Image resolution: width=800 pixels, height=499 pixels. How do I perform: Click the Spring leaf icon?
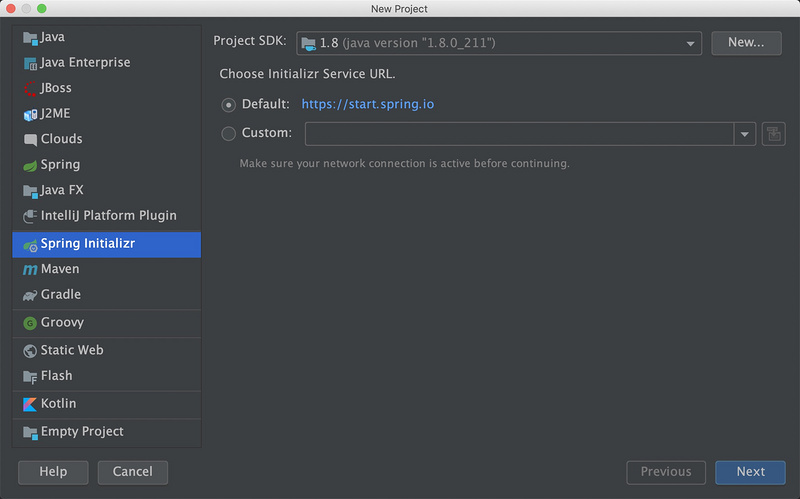click(x=30, y=165)
